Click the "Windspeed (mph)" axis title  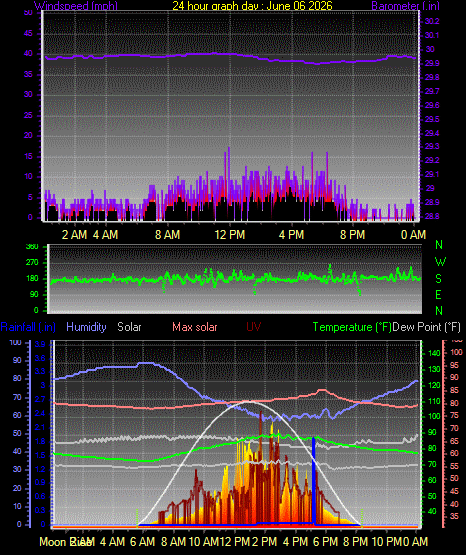coord(76,6)
